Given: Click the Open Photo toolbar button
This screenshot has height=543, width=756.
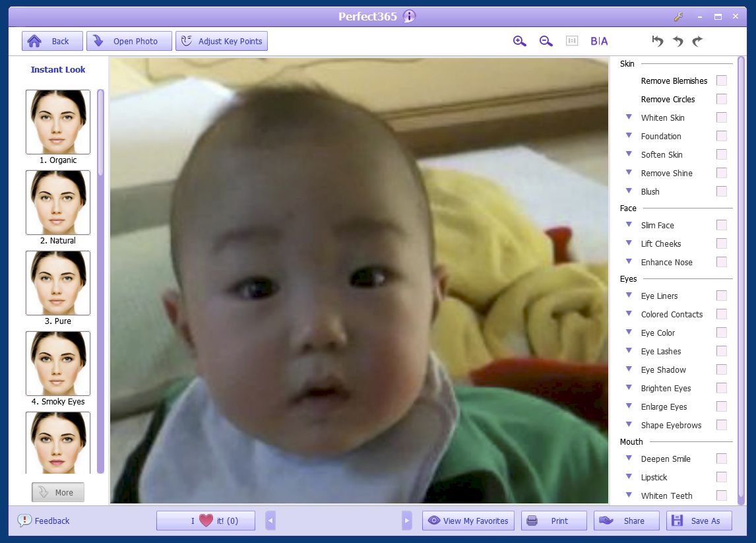Looking at the screenshot, I should pos(129,41).
